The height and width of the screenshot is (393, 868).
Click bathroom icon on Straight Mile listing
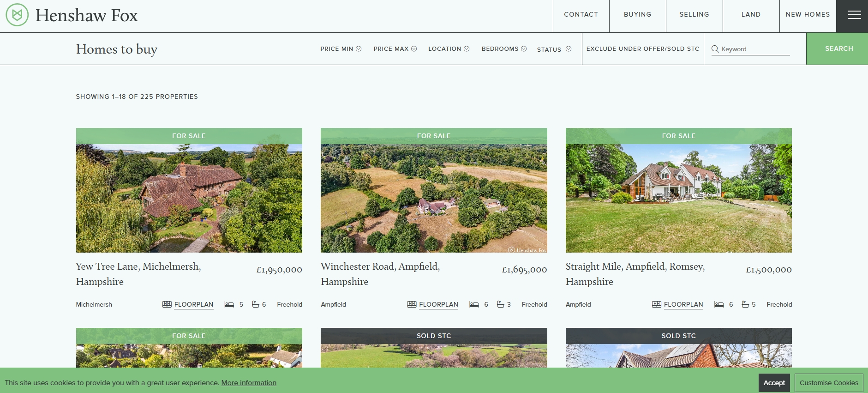pos(745,304)
